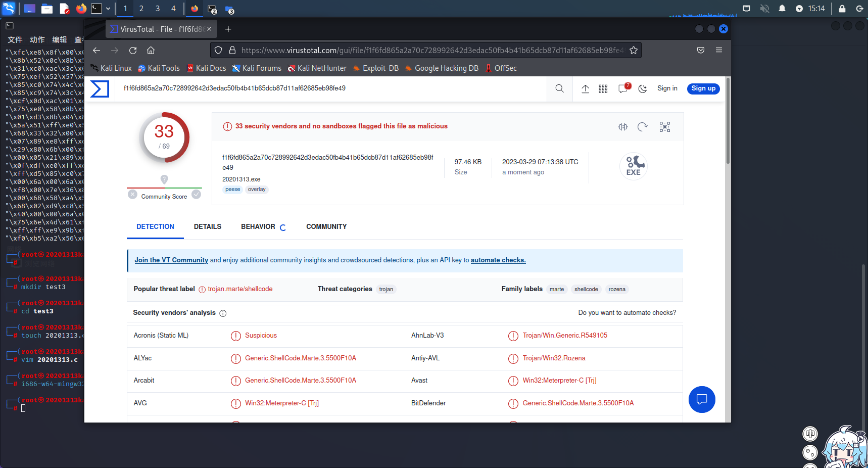The height and width of the screenshot is (468, 868).
Task: Click the VirusTotal search magnifier icon
Action: (559, 88)
